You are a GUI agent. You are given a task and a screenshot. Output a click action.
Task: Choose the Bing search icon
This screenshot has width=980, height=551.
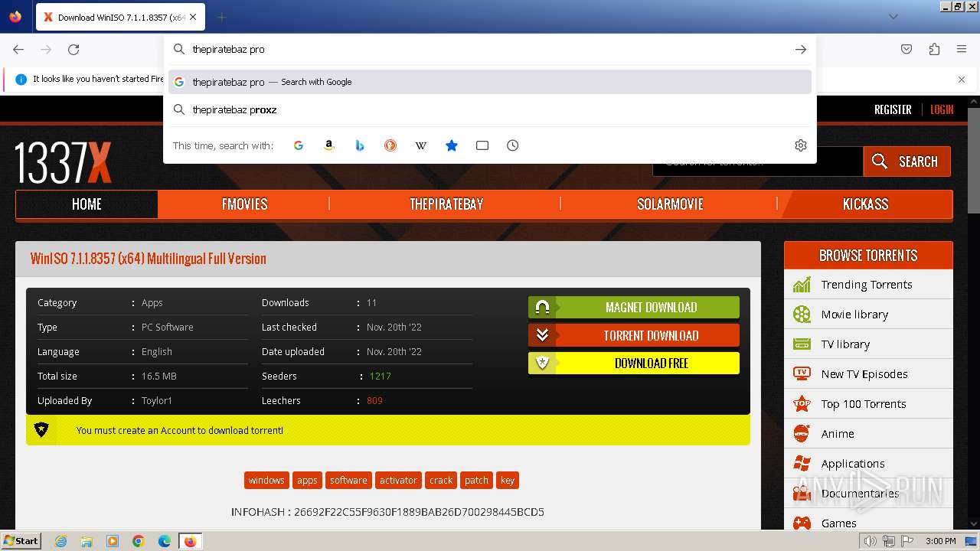(x=360, y=145)
